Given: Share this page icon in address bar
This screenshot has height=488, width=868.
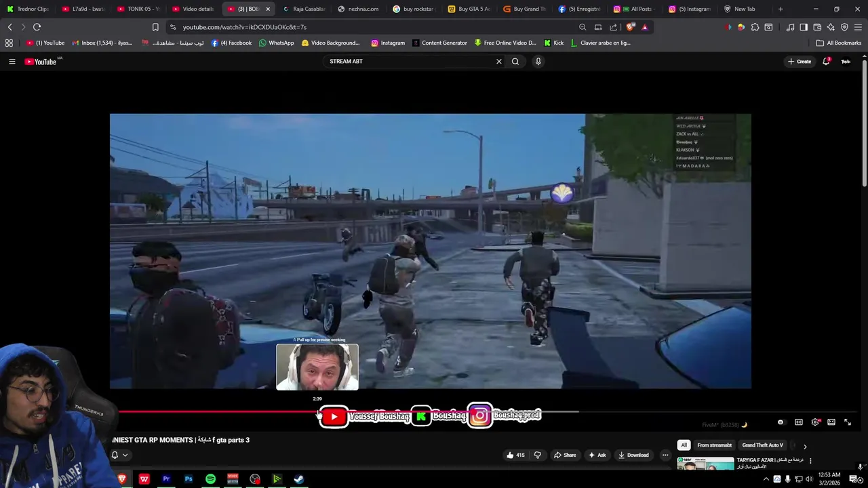Looking at the screenshot, I should click(x=614, y=27).
